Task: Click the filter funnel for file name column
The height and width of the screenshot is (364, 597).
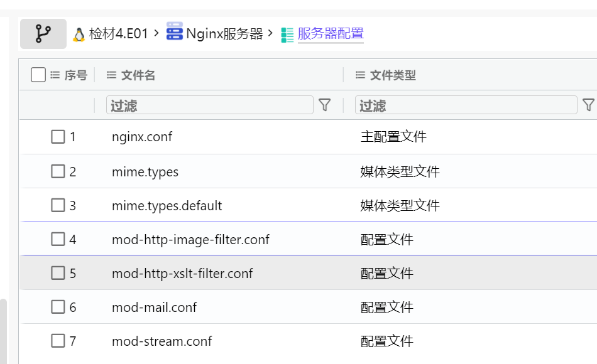Action: point(324,105)
